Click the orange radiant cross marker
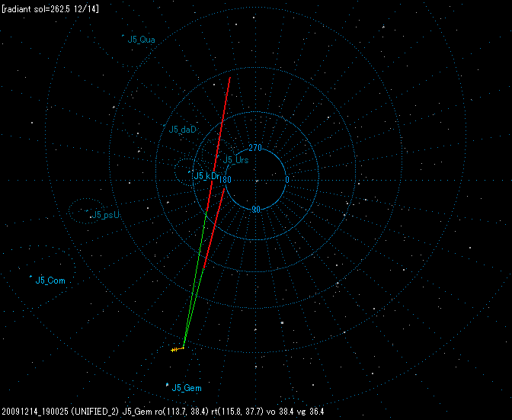 pos(176,350)
